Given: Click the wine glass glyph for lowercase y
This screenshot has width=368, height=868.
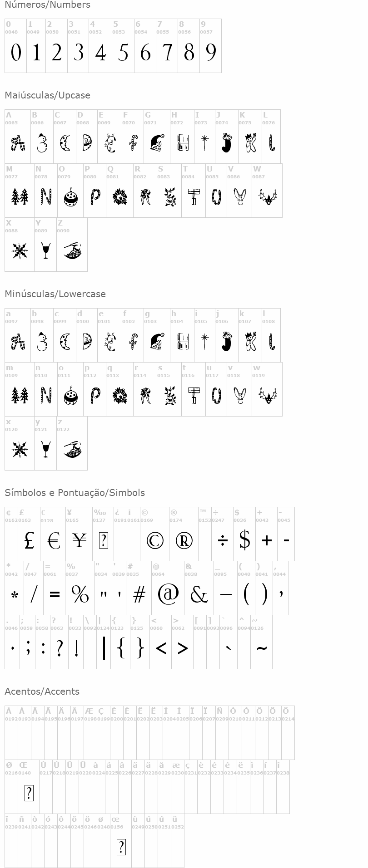Looking at the screenshot, I should coord(45,449).
